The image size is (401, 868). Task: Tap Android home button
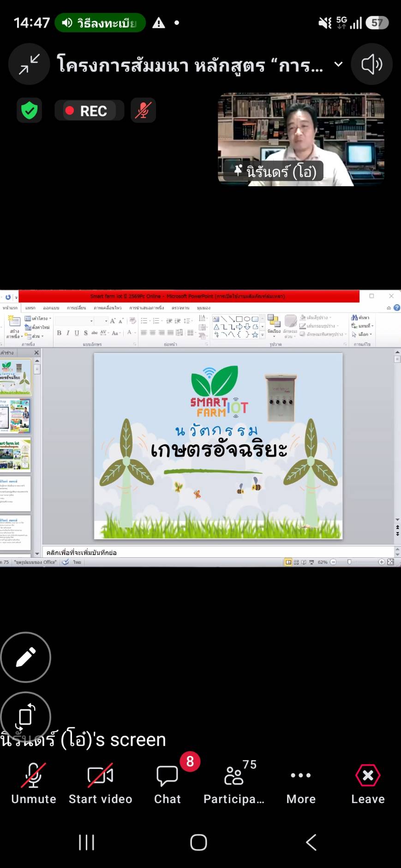coord(198,842)
